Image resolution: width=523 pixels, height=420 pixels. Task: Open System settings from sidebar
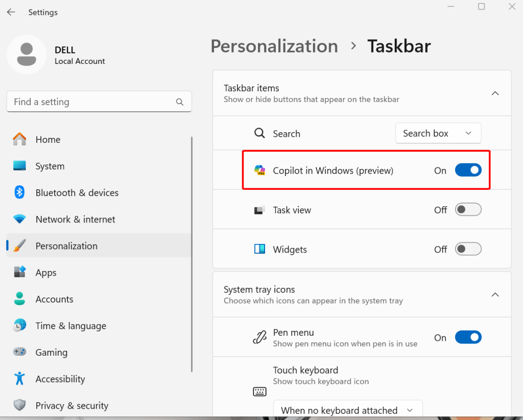pyautogui.click(x=19, y=166)
